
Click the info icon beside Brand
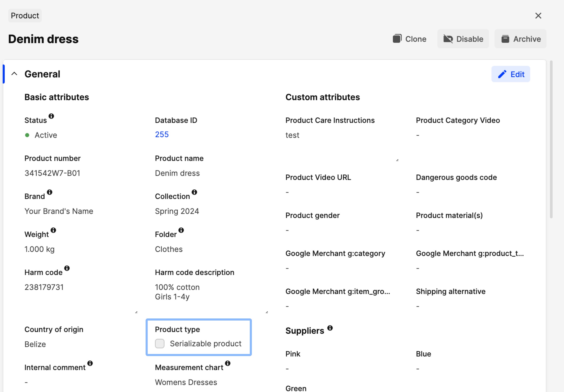[x=50, y=192]
